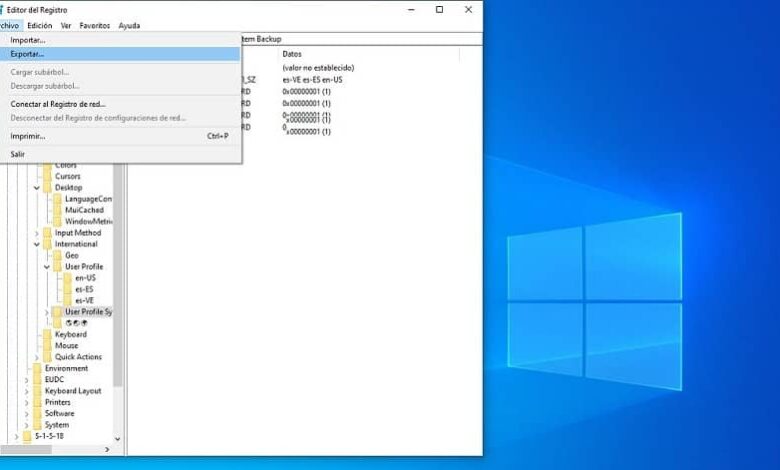Click the tree horizontal scroll-right arrow

pos(107,450)
